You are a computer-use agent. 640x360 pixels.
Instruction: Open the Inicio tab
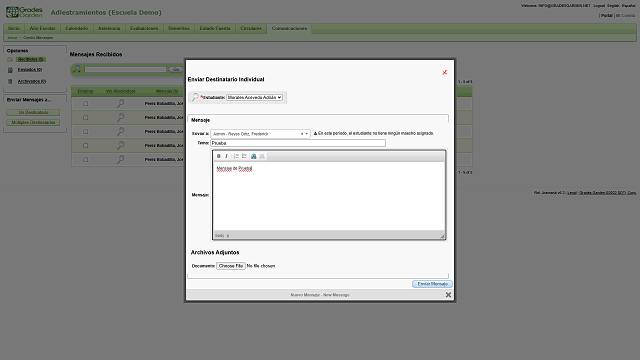14,28
